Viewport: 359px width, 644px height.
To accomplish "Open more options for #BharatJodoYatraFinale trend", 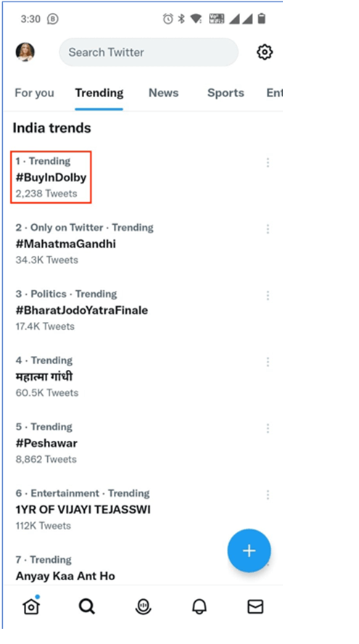I will point(268,295).
